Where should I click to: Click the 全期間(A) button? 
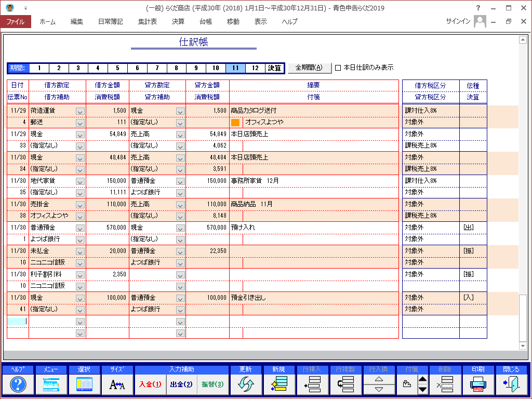[310, 68]
